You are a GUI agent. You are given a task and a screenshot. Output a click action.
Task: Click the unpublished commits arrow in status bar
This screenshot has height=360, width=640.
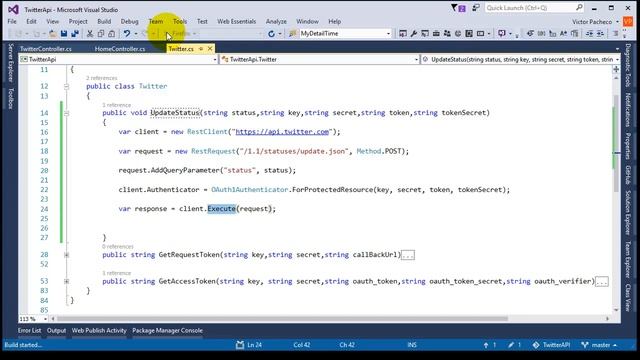pyautogui.click(x=486, y=345)
